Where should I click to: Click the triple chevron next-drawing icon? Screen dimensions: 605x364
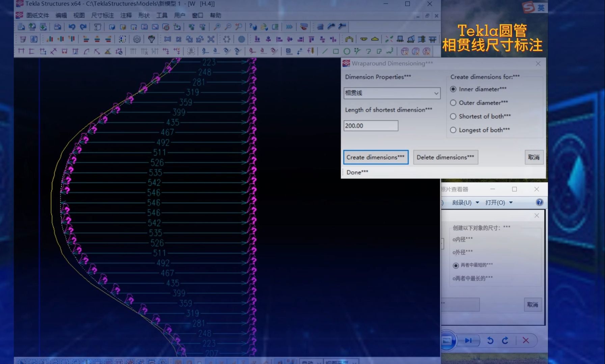pos(289,27)
